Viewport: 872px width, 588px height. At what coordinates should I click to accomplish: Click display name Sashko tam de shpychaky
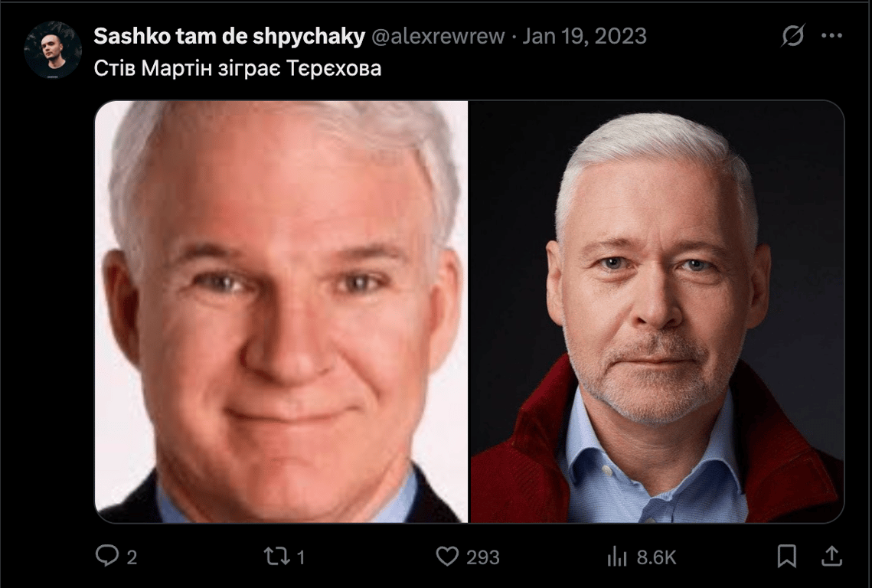coord(229,36)
